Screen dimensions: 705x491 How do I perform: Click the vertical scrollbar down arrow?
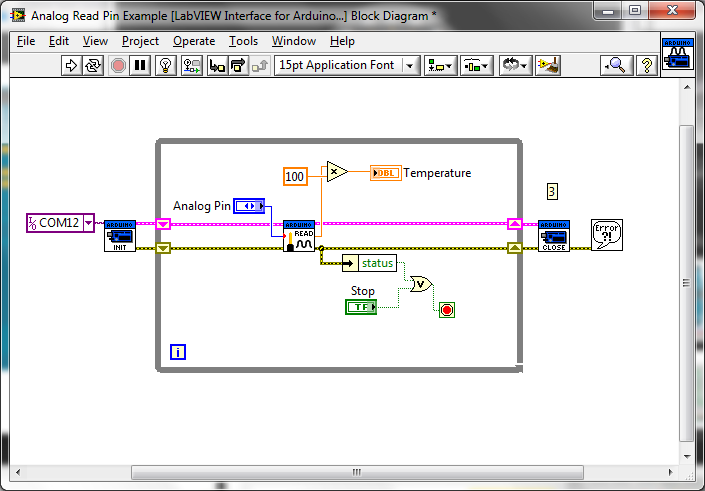click(687, 456)
